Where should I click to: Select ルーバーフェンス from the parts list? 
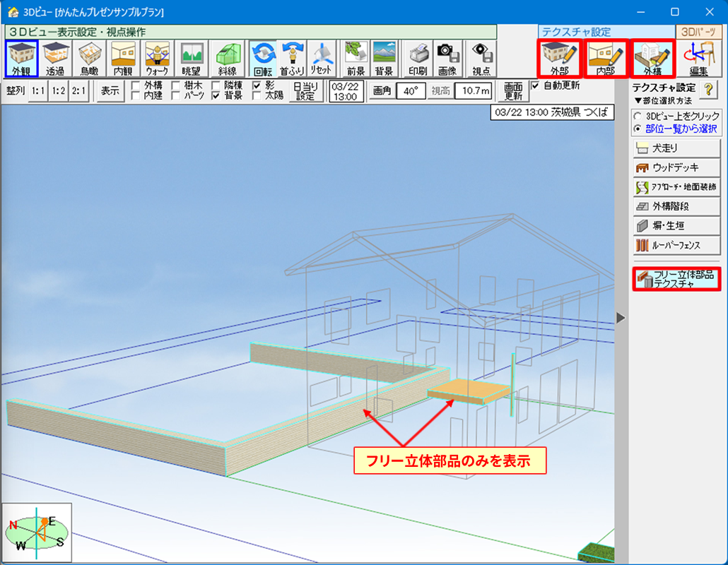(676, 245)
